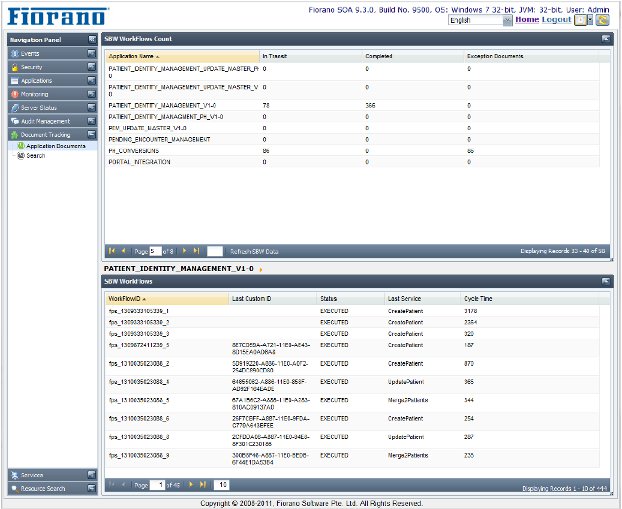622x509 pixels.
Task: Go to first page of SBW WorkFlows Count
Action: point(112,251)
